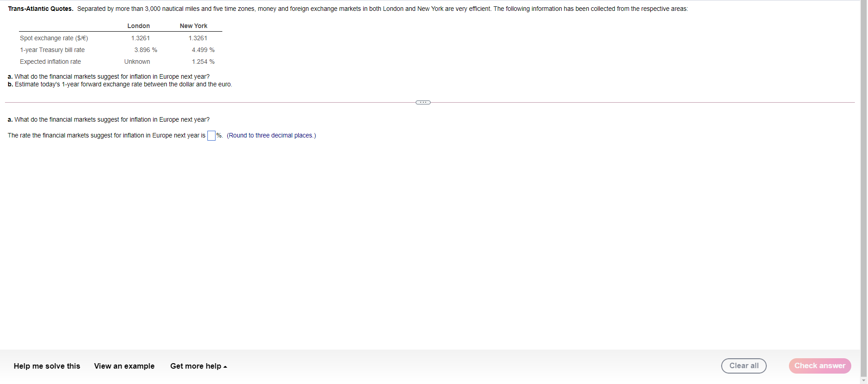Click the New York inflation rate 1.254 %
The width and height of the screenshot is (868, 384).
point(203,62)
